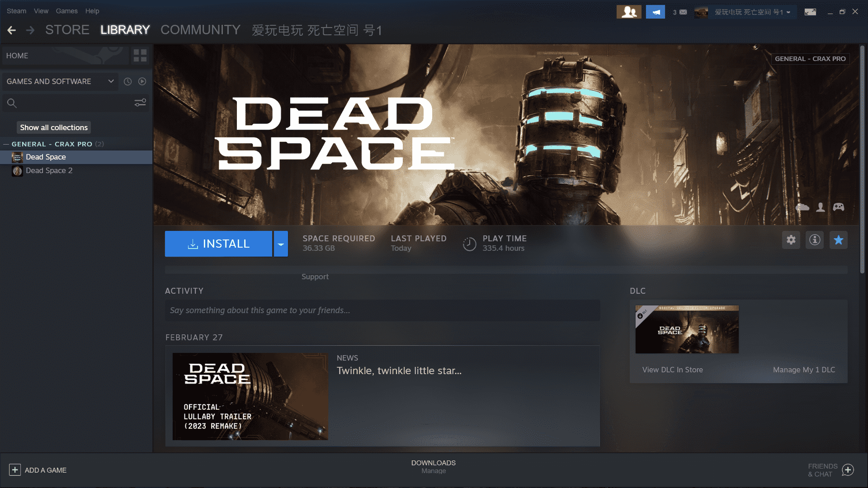Screen dimensions: 868x488
Task: Open the 3 unread messages envelope
Action: pyautogui.click(x=679, y=12)
